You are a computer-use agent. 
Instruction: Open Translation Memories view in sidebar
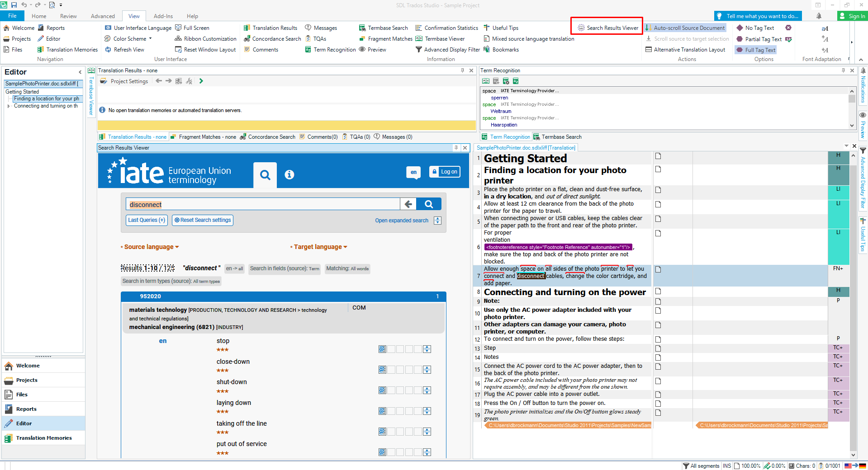point(43,438)
